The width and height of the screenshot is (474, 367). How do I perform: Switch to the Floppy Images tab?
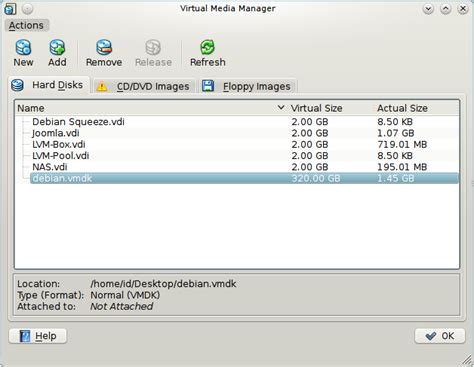tap(248, 86)
